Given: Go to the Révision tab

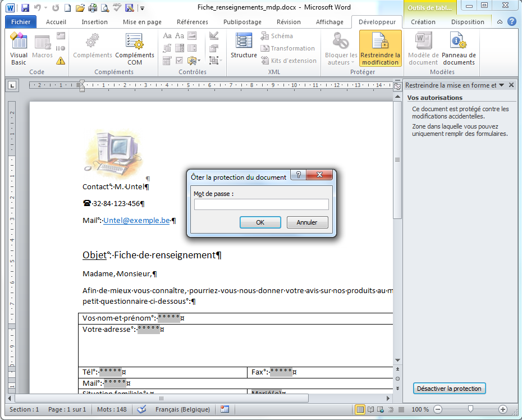Looking at the screenshot, I should coord(289,22).
